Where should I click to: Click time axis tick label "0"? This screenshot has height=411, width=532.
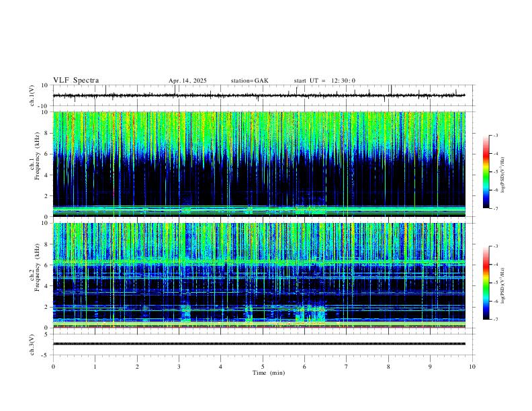tap(53, 367)
